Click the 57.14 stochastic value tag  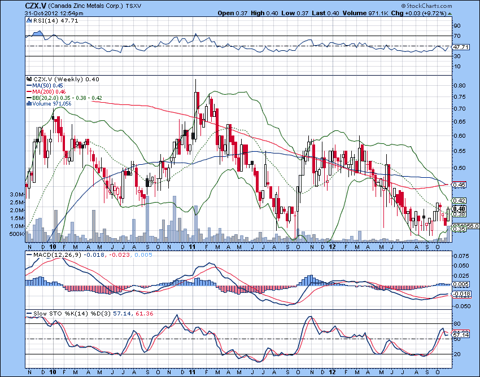tap(461, 334)
